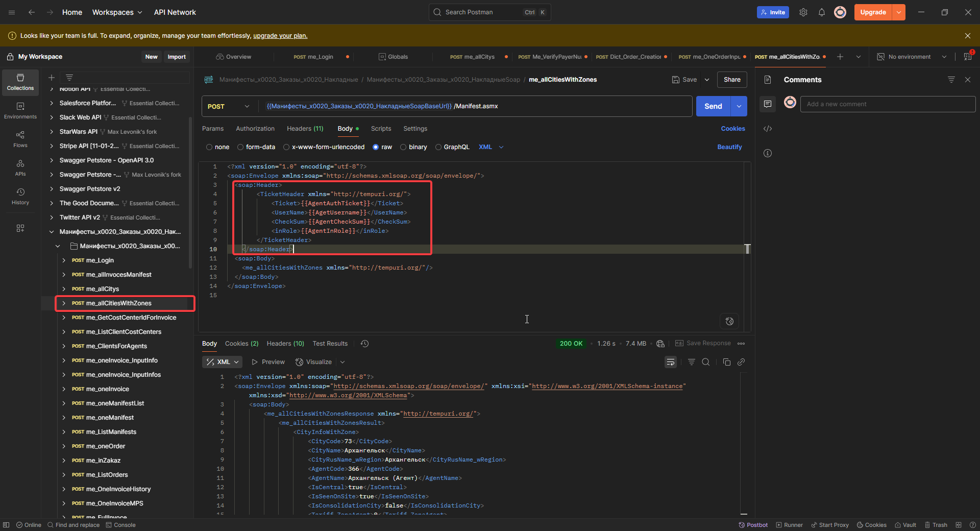Open the response history clock icon
Screen dimensions: 980x531
(364, 344)
